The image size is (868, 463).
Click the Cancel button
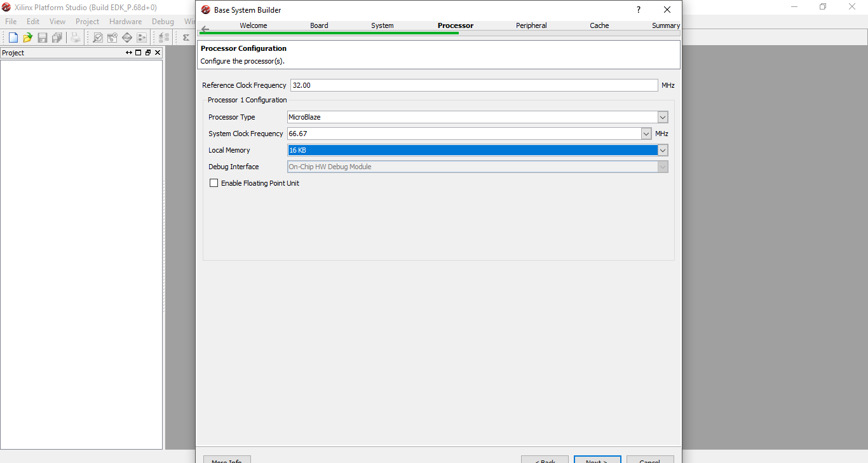650,459
